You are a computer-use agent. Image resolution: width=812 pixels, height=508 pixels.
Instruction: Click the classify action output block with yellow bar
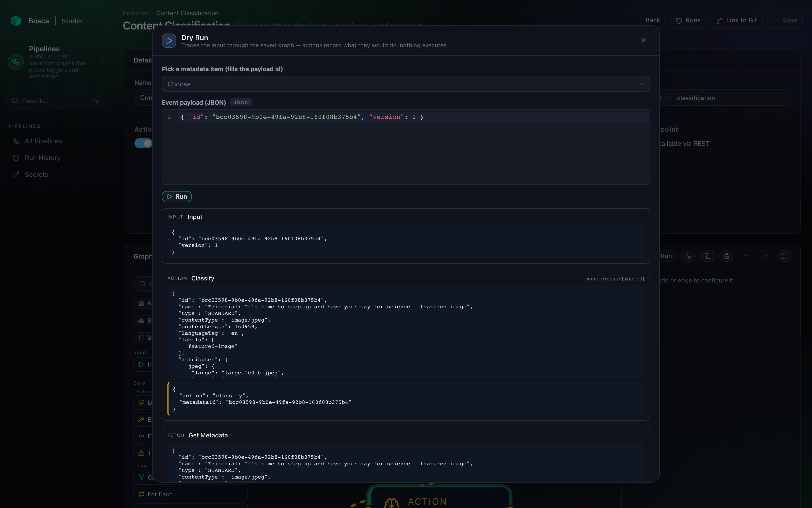coord(406,399)
